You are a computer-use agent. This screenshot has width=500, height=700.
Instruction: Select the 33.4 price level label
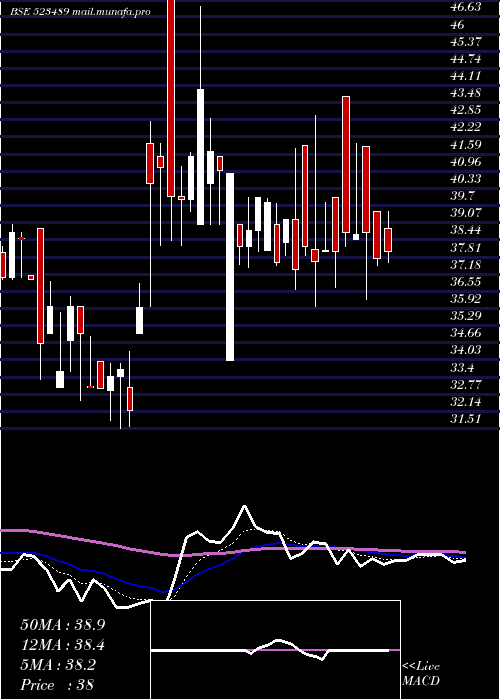coord(463,367)
